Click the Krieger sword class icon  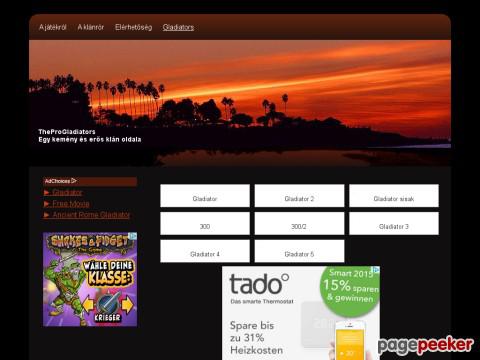tap(107, 304)
